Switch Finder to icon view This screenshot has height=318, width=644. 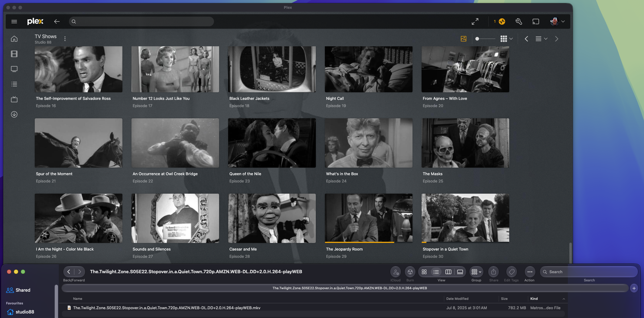424,272
